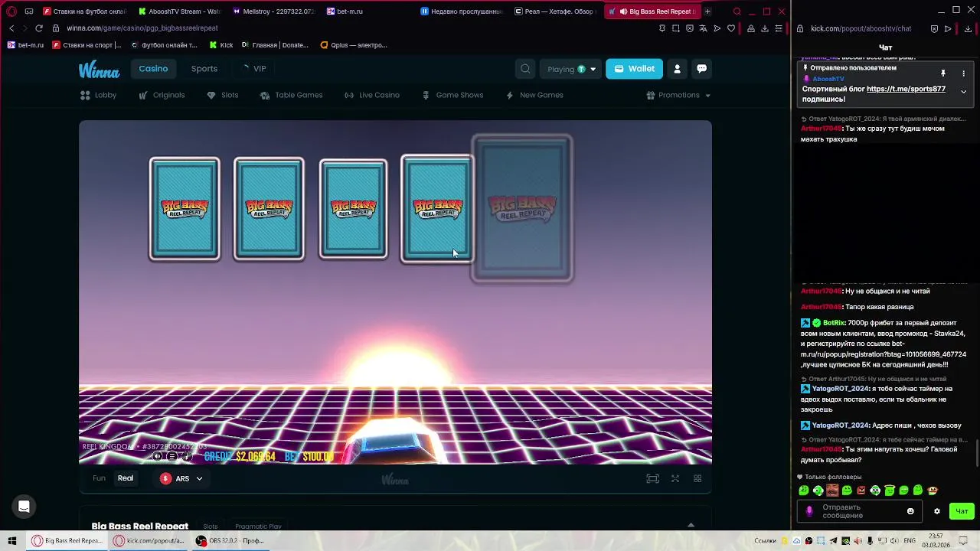Open the Table Games category
The image size is (980, 551).
pos(291,95)
